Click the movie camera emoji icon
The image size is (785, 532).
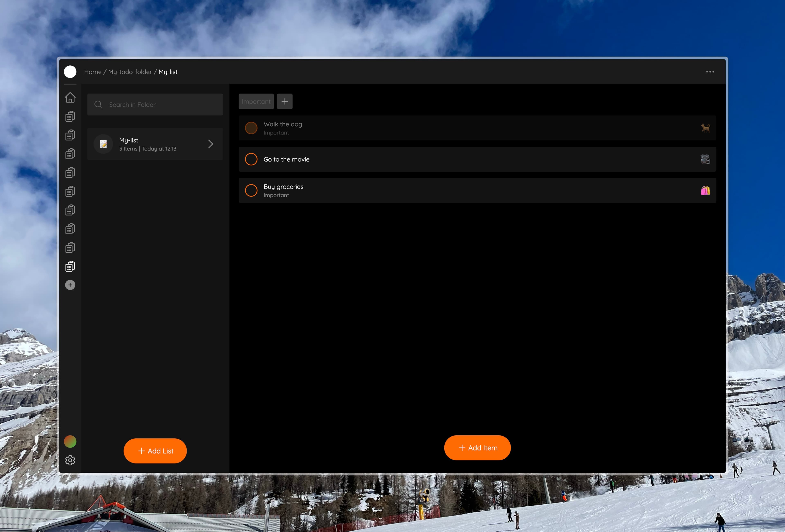pyautogui.click(x=705, y=159)
